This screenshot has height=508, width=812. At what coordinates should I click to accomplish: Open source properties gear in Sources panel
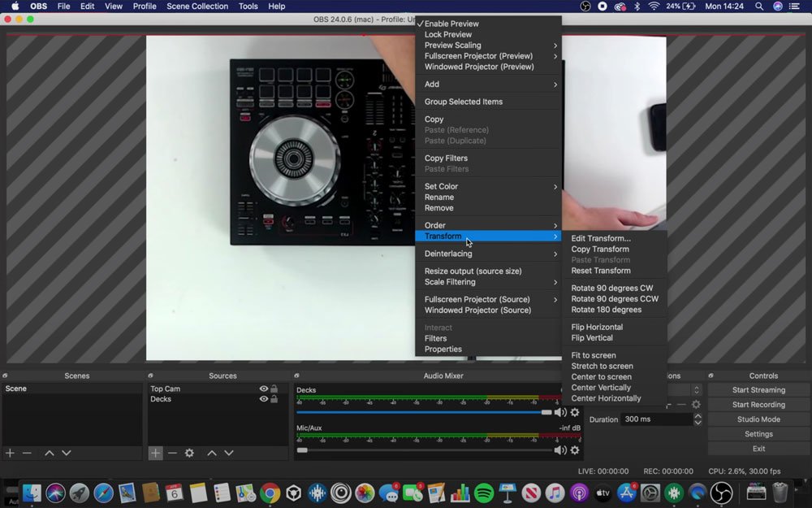coord(189,453)
